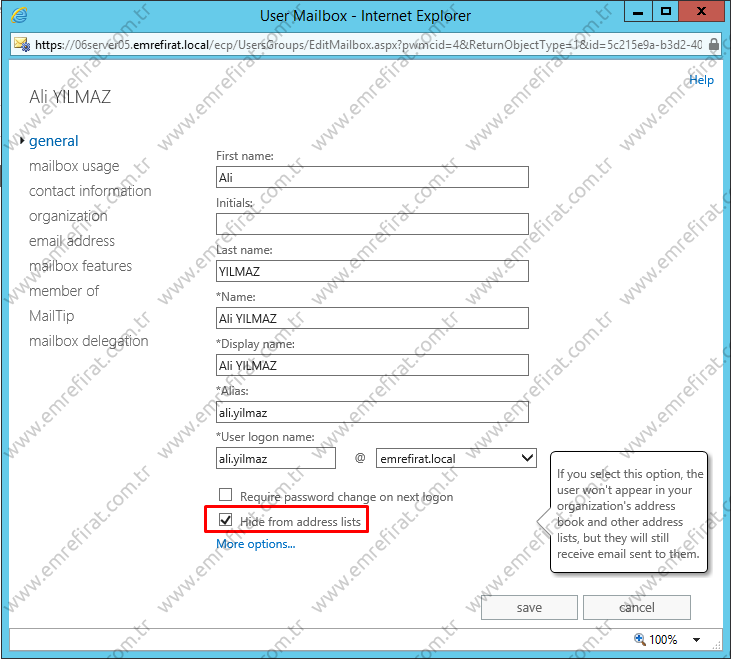731x659 pixels.
Task: Open contact information section
Action: tap(90, 191)
